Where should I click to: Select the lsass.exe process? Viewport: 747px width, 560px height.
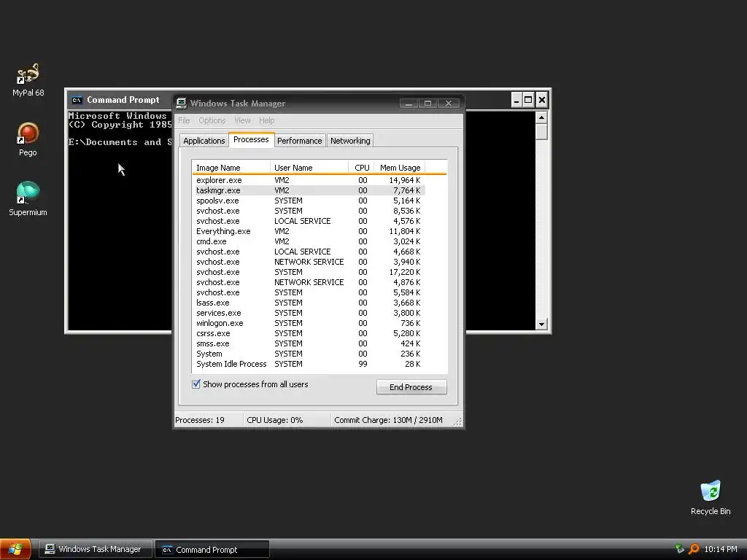[x=309, y=303]
